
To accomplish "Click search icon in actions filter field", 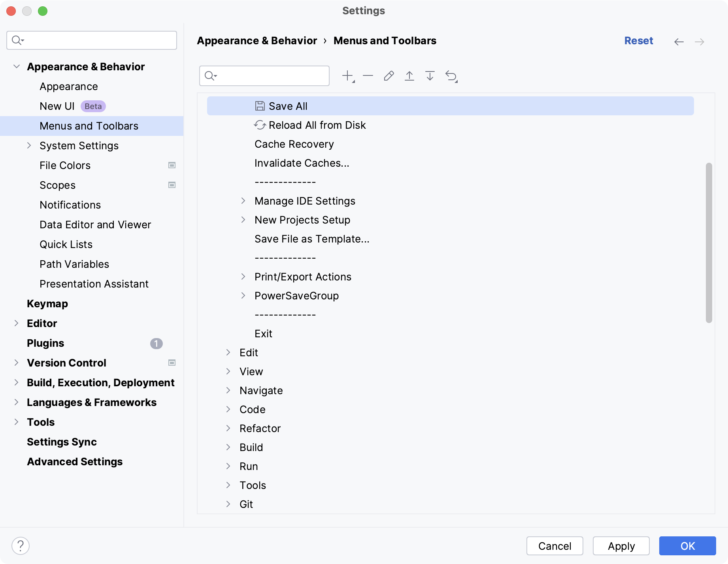I will (211, 76).
